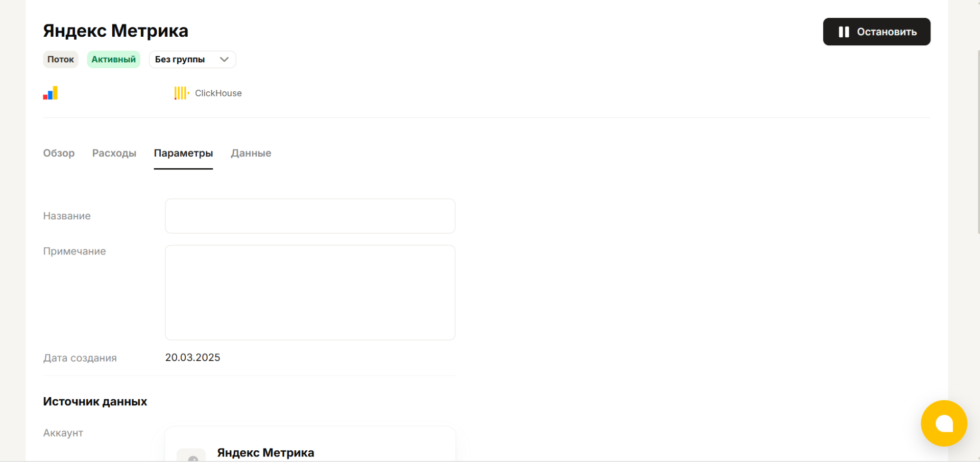Screen dimensions: 980x462
Task: Click the page vertical scrollbar
Action: coord(978,143)
